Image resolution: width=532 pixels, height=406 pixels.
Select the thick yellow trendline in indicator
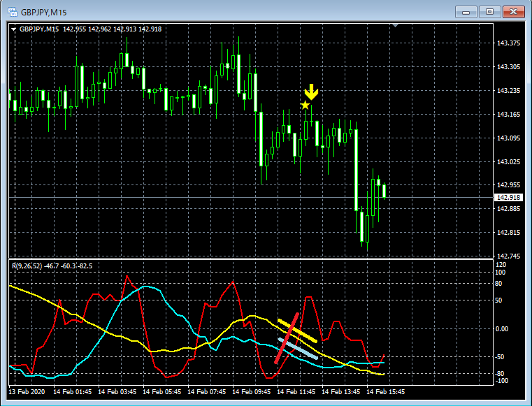point(297,331)
